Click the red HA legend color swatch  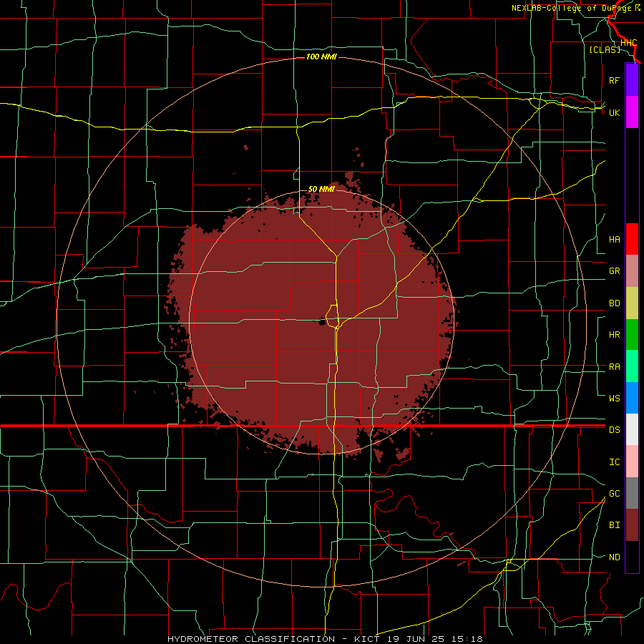pyautogui.click(x=632, y=239)
